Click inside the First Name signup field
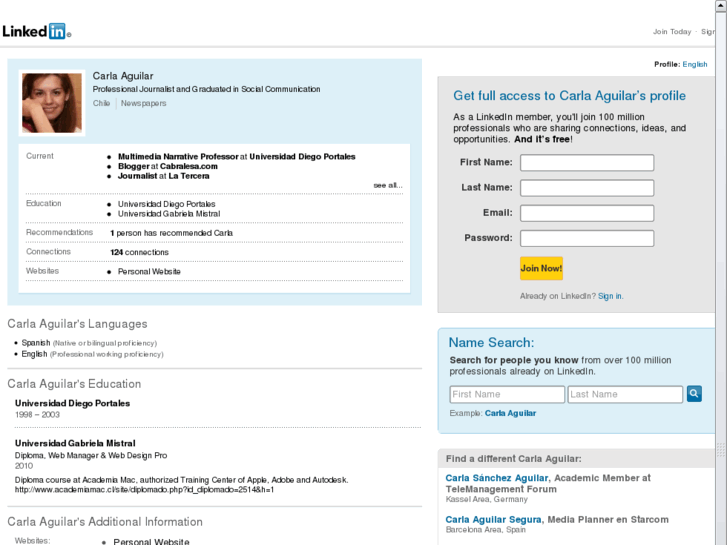This screenshot has height=545, width=727. tap(587, 163)
